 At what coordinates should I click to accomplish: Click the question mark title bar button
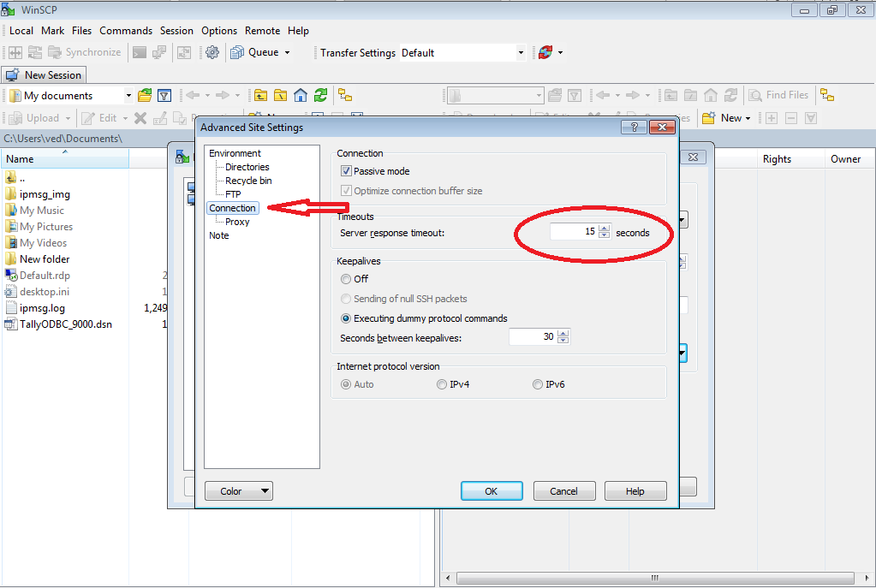634,127
